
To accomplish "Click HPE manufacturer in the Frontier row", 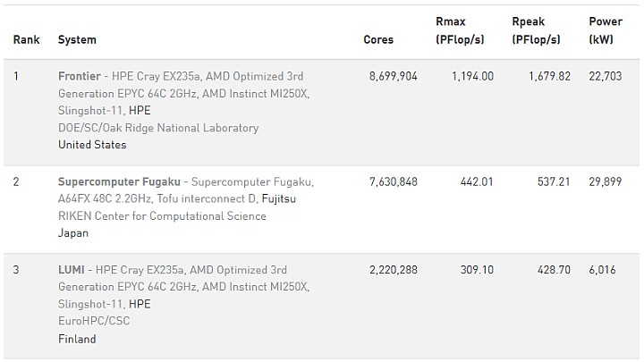I will (x=140, y=111).
